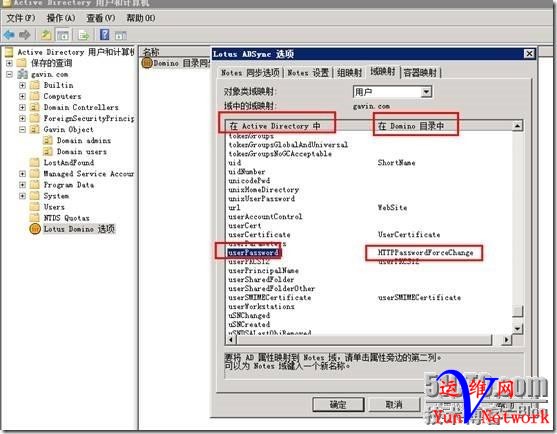Open the 文件(F) menu
Image resolution: width=557 pixels, height=434 pixels.
21,18
